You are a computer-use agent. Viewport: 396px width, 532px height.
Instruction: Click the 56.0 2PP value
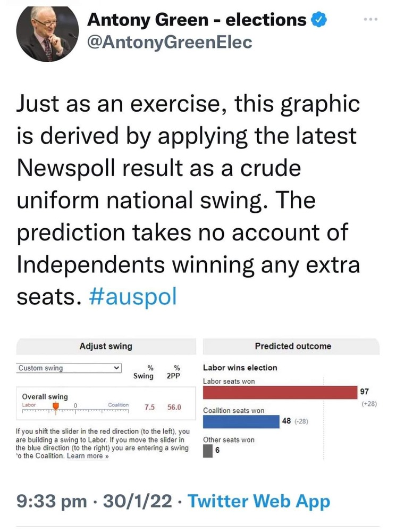point(174,407)
